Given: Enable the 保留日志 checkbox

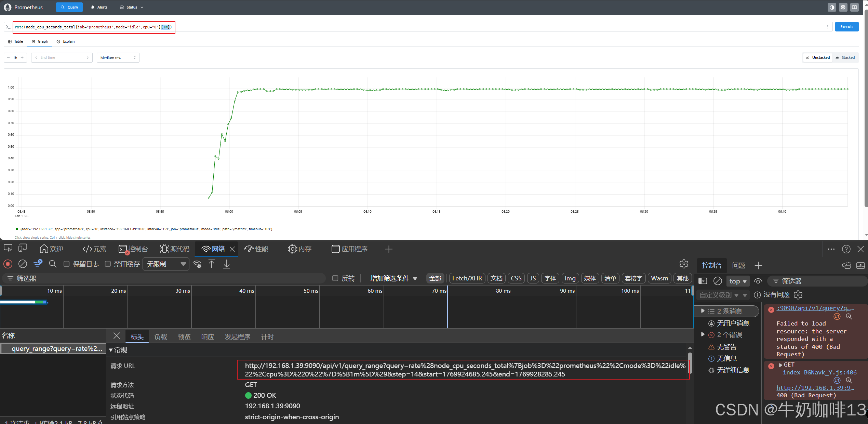Looking at the screenshot, I should click(x=67, y=264).
